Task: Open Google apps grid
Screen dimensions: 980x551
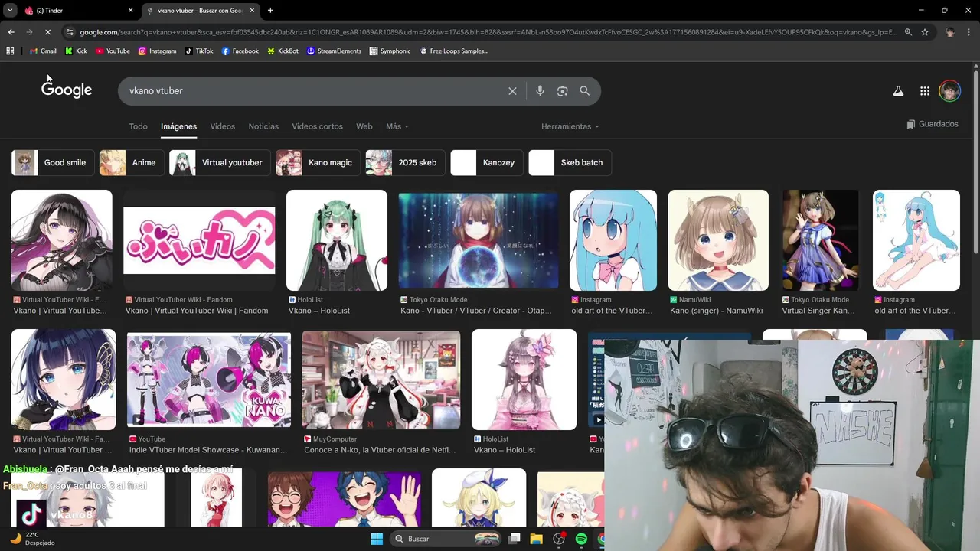Action: [x=925, y=91]
